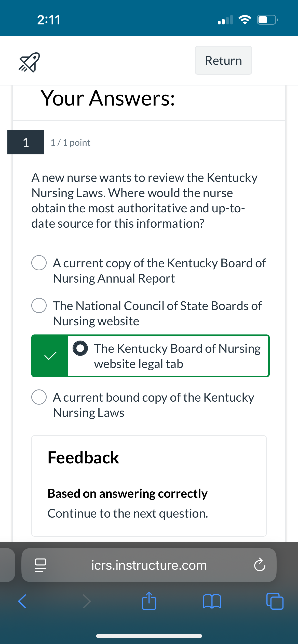Reload the page with refresh icon
The width and height of the screenshot is (298, 644).
260,565
